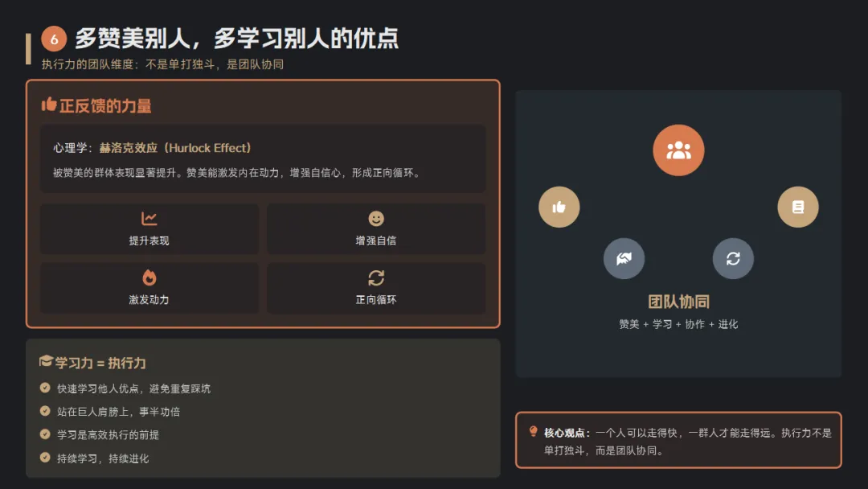Click the 团队协同 heading

click(x=678, y=302)
